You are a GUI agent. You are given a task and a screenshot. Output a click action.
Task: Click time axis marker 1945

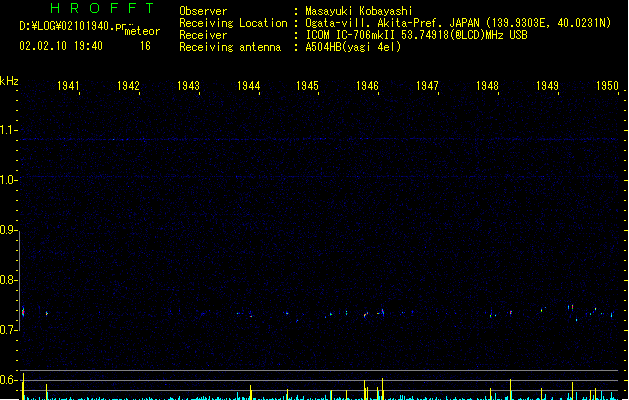307,86
